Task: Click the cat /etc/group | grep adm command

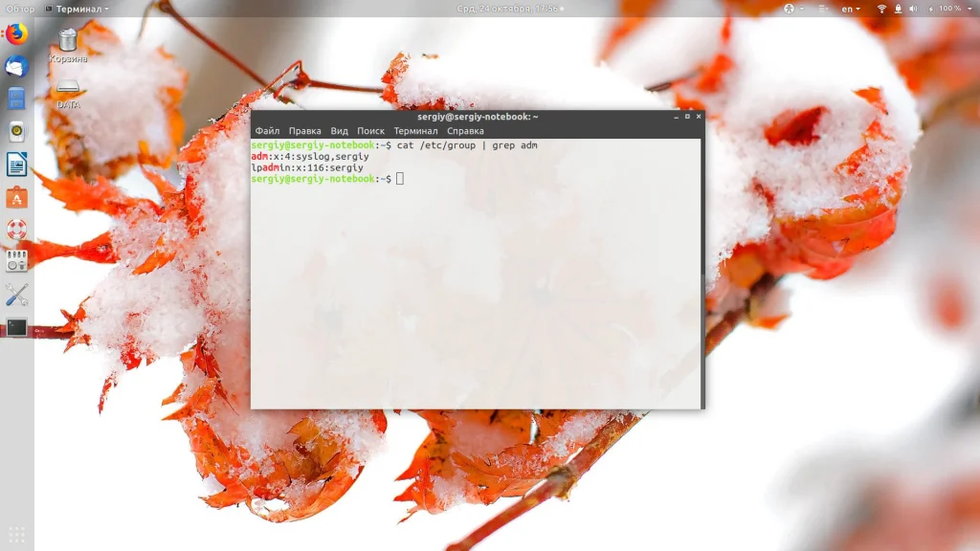Action: pyautogui.click(x=467, y=145)
